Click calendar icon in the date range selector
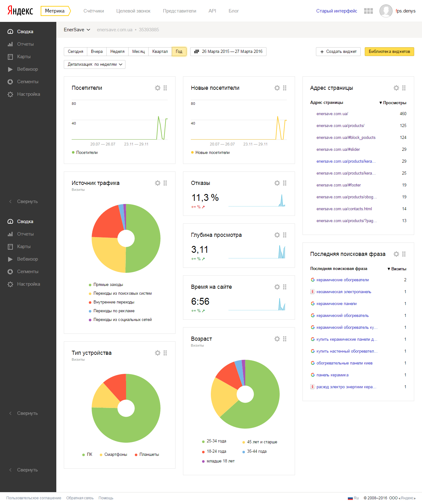Image resolution: width=422 pixels, height=504 pixels. tap(196, 52)
